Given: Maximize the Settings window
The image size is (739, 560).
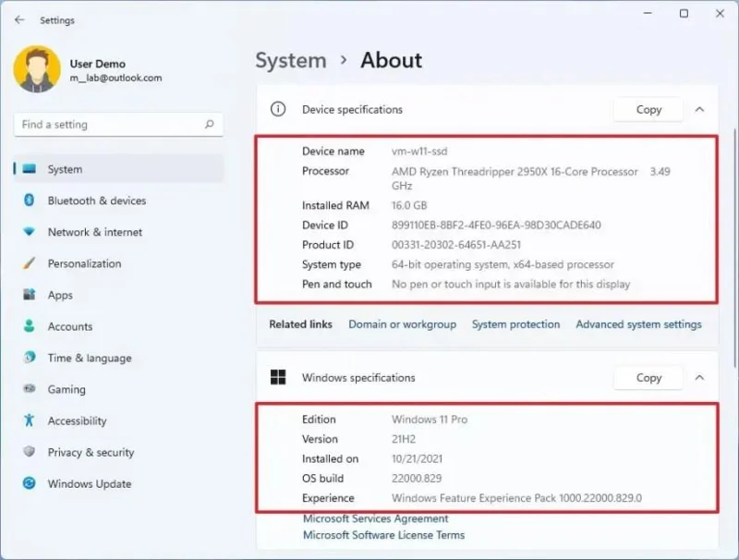Looking at the screenshot, I should 684,14.
